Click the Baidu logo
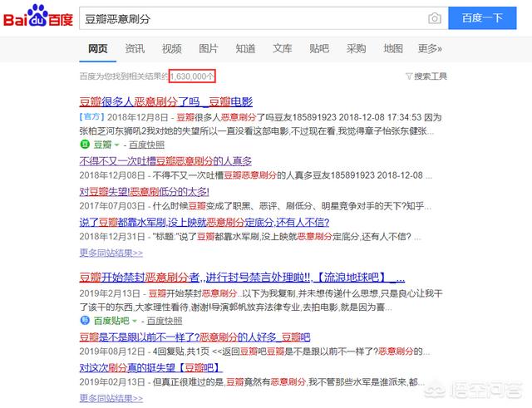This screenshot has height=408, width=532. pyautogui.click(x=38, y=17)
